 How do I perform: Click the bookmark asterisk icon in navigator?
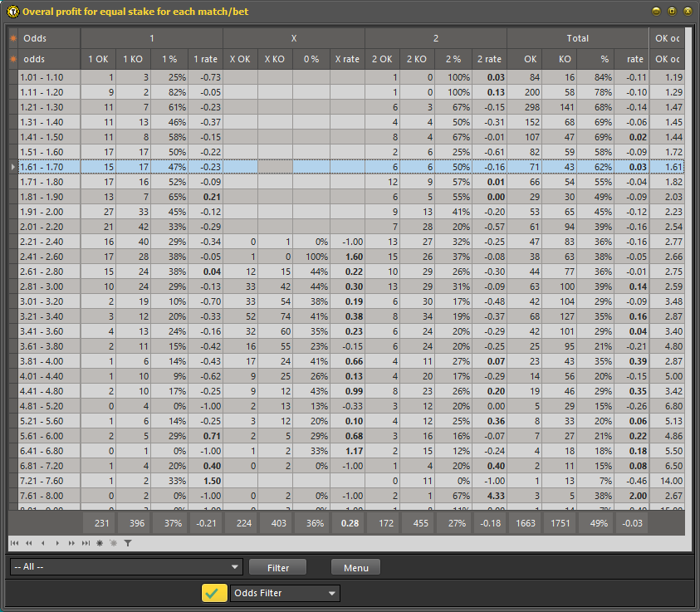(x=99, y=543)
